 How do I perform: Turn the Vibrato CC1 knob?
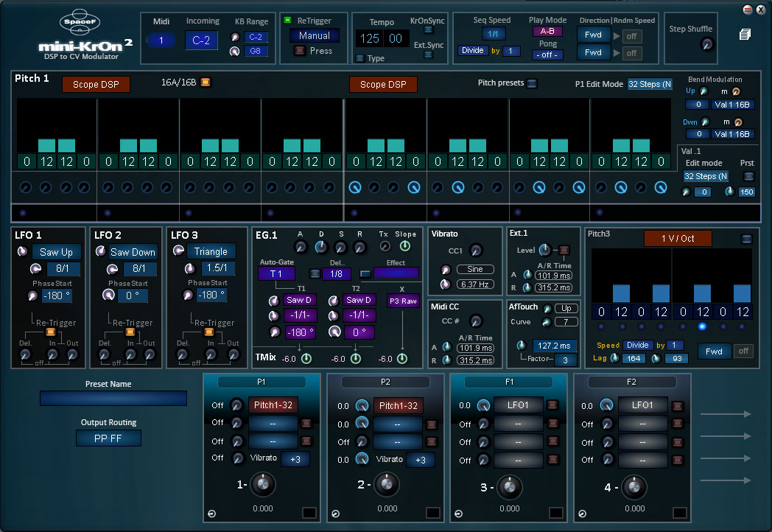(x=476, y=251)
